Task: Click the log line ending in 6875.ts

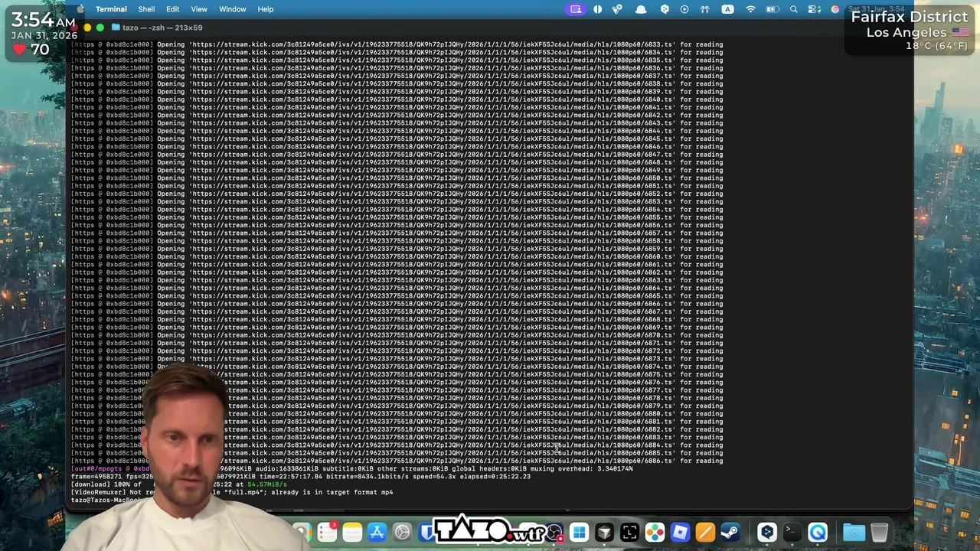Action: [397, 374]
